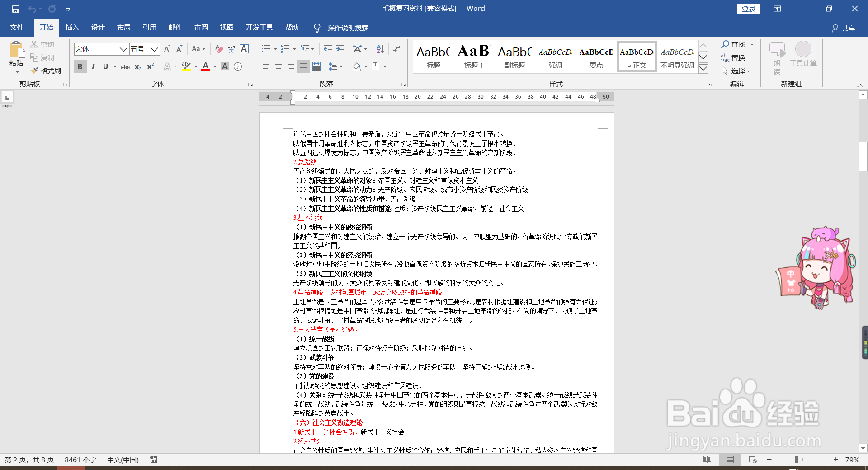The height and width of the screenshot is (470, 868).
Task: Toggle bold formatting
Action: 80,66
